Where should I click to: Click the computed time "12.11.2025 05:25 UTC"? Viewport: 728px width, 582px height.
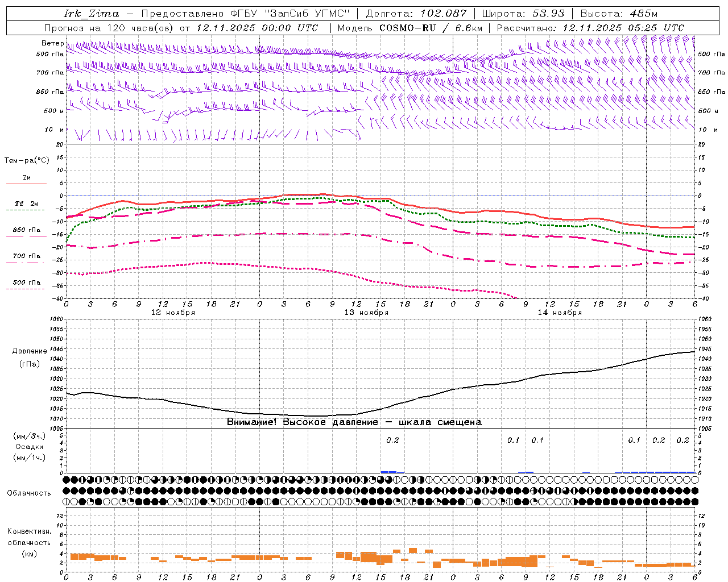623,28
